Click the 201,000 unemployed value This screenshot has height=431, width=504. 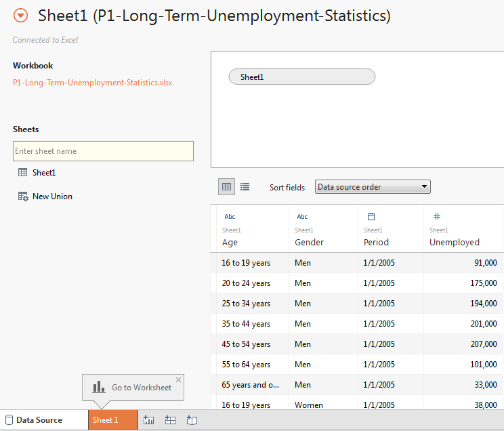click(484, 323)
